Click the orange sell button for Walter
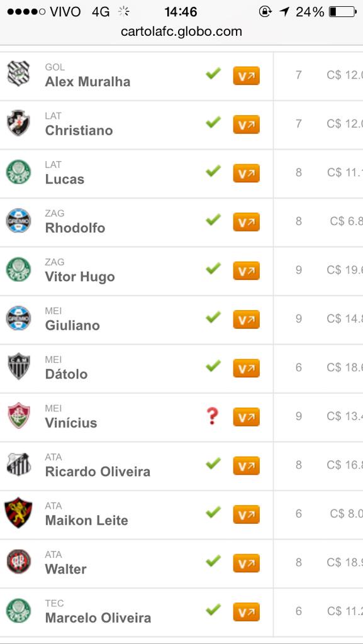Image resolution: width=363 pixels, height=644 pixels. [247, 563]
